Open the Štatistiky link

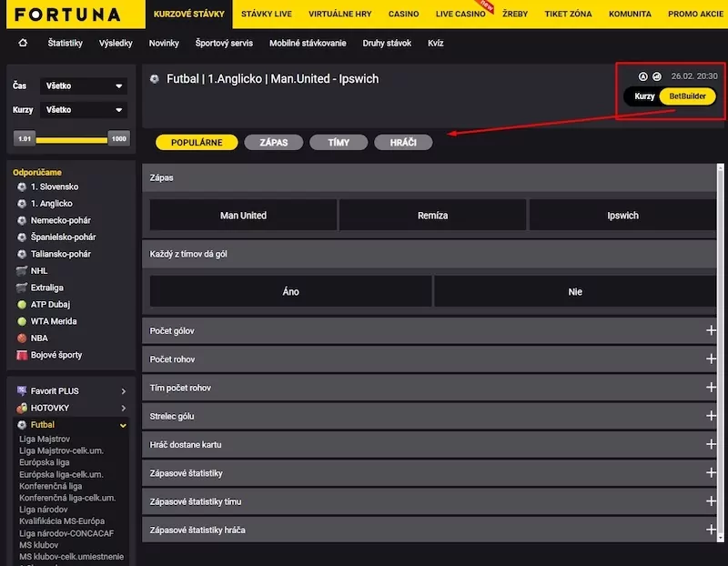[65, 43]
